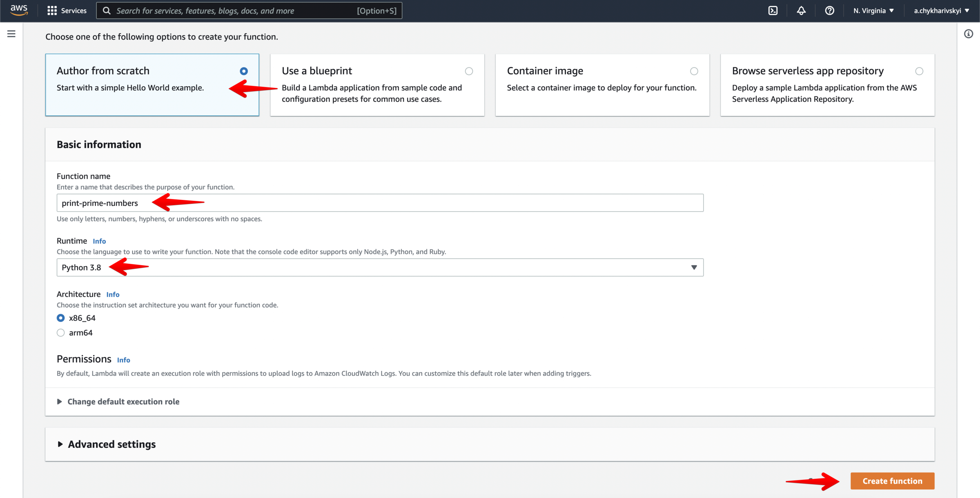Click the search magnifier icon
The image size is (980, 498).
pos(107,11)
